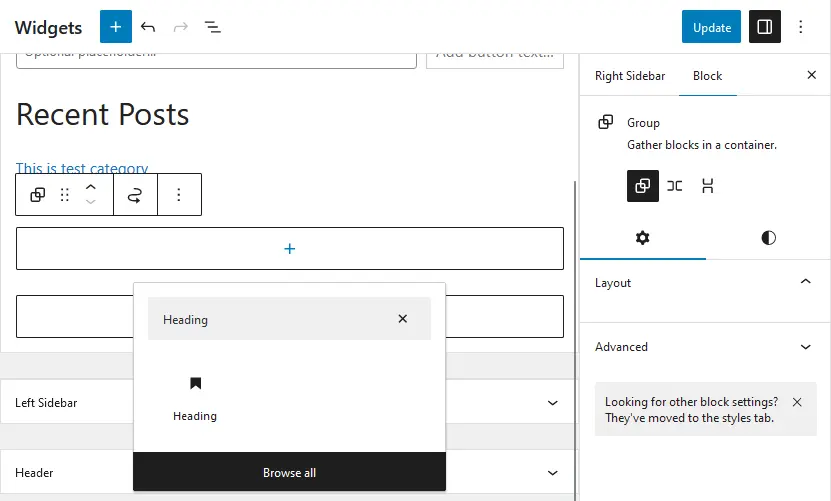
Task: Switch to the Right Sidebar tab
Action: (630, 76)
